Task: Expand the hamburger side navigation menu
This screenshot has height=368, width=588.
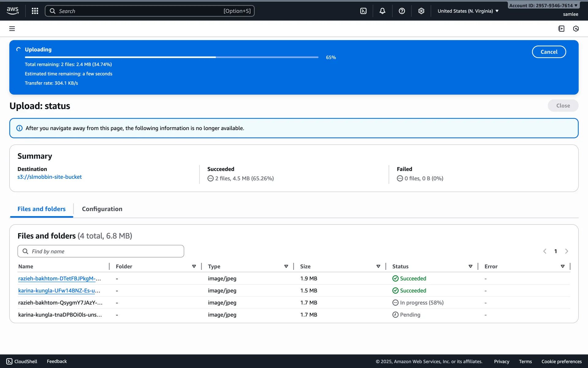Action: click(x=12, y=29)
